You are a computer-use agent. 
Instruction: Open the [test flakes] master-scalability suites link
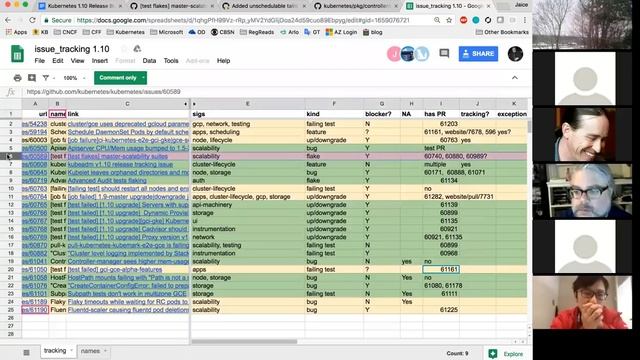(118, 156)
